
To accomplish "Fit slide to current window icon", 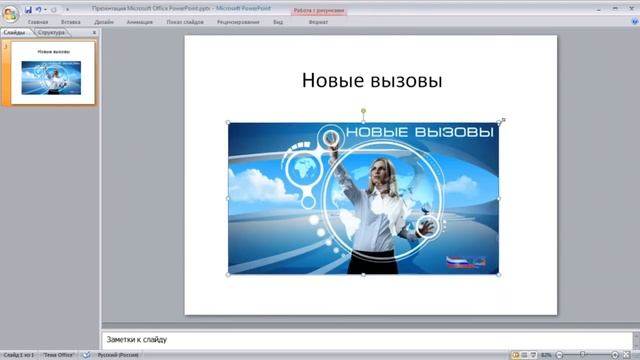I will [x=627, y=355].
